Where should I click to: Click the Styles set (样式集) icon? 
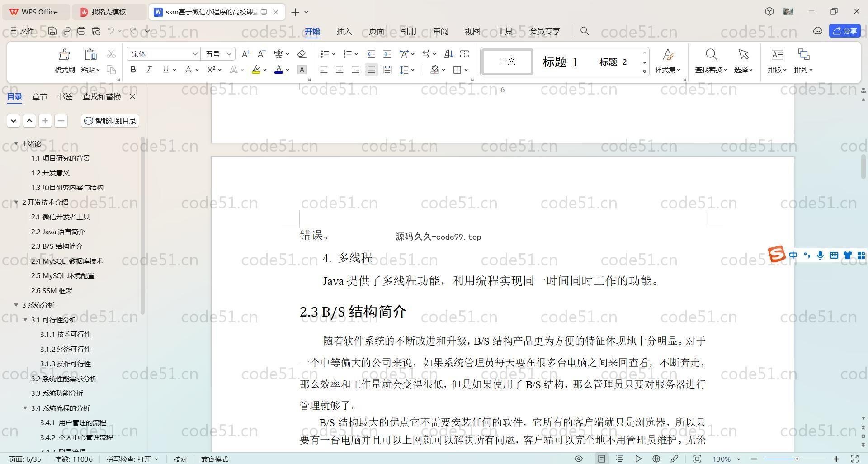pos(668,55)
